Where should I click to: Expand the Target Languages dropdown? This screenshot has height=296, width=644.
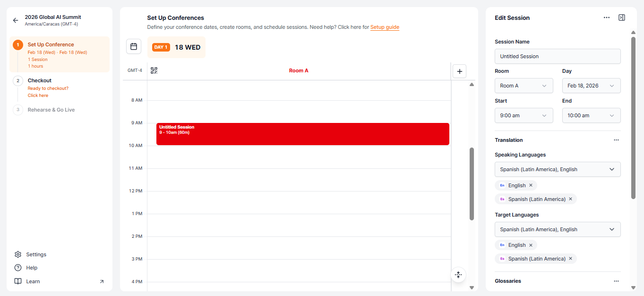[558, 229]
